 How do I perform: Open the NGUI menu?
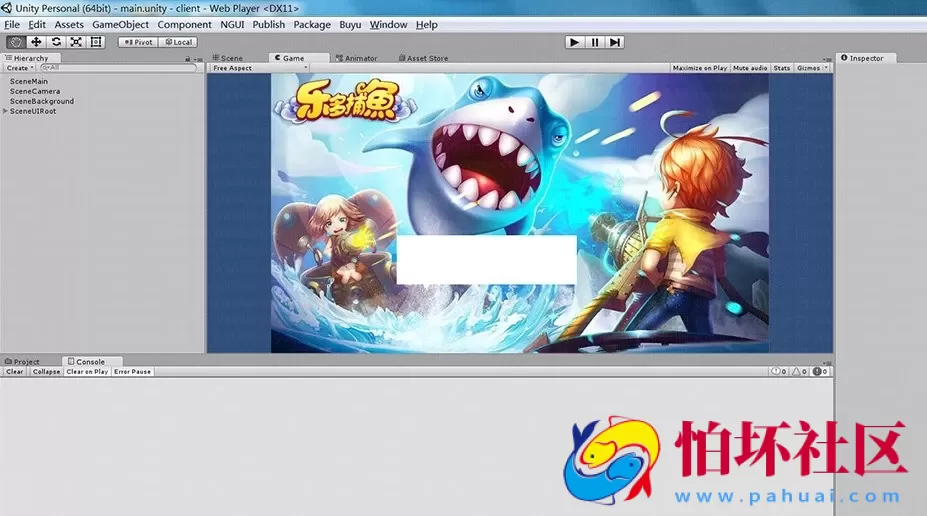(232, 25)
